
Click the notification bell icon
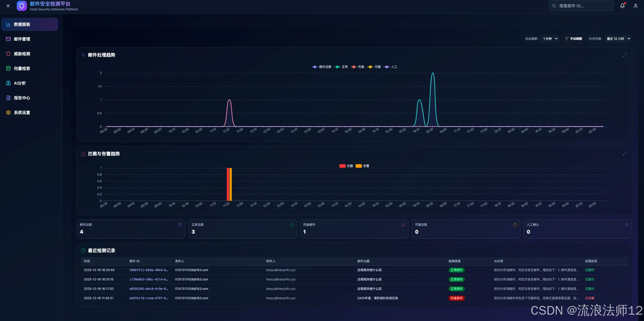click(x=622, y=6)
